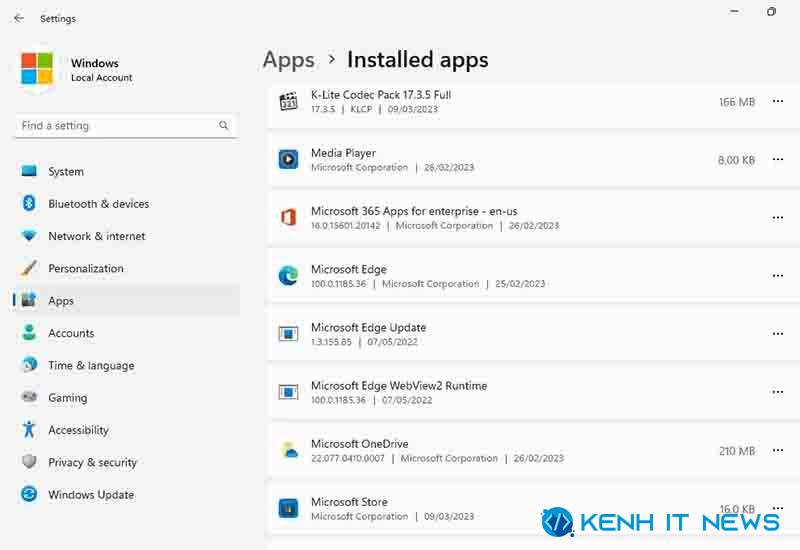Open more options for Microsoft Edge
This screenshot has height=550, width=800.
tap(778, 276)
